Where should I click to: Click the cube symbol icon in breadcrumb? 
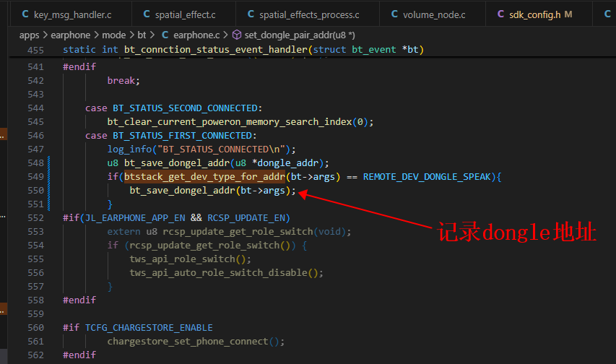click(236, 35)
